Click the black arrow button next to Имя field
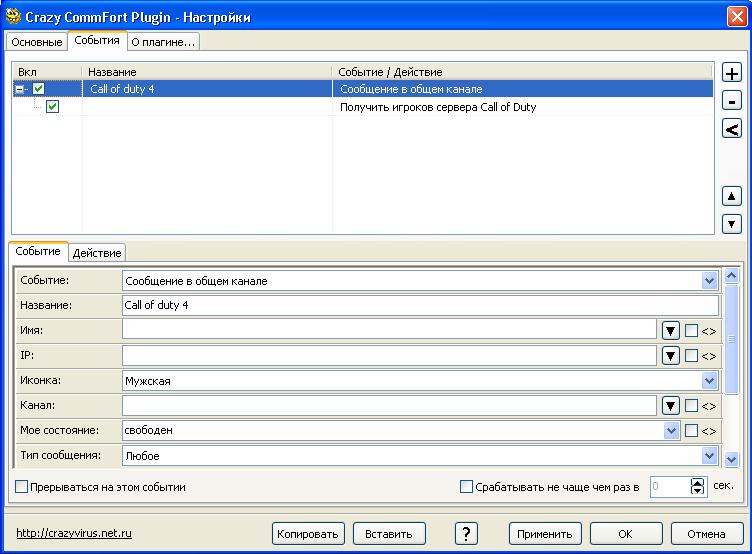This screenshot has width=752, height=554. (x=671, y=329)
